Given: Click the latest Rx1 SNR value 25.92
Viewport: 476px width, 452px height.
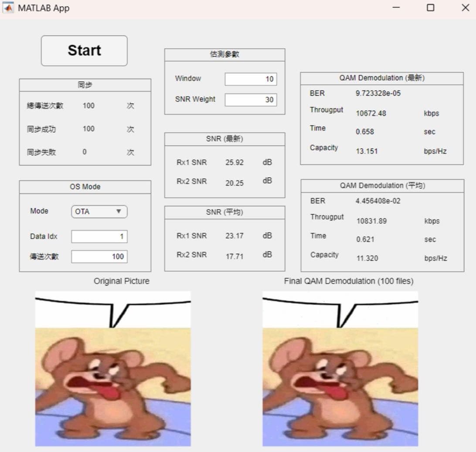Looking at the screenshot, I should [x=235, y=162].
